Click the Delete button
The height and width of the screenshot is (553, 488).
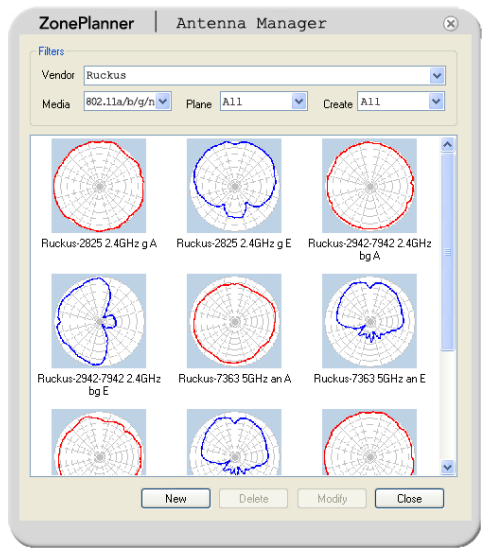click(x=254, y=498)
